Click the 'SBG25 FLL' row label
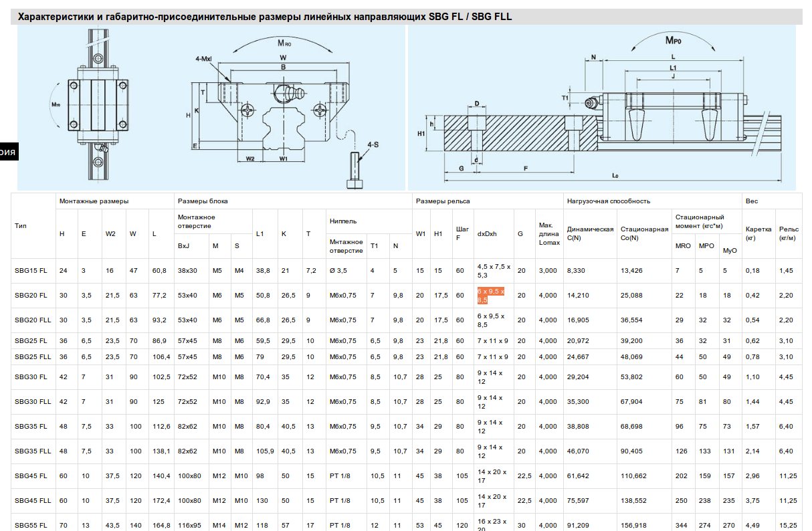 pos(33,357)
